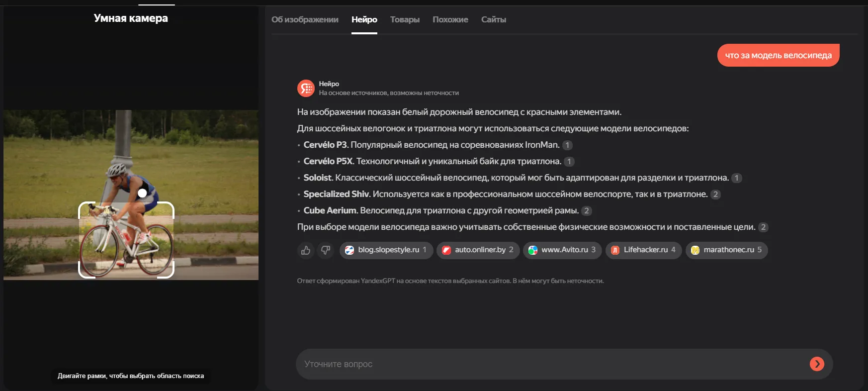Click source reference 2 next to Cube Aerium
868x391 pixels.
(587, 211)
